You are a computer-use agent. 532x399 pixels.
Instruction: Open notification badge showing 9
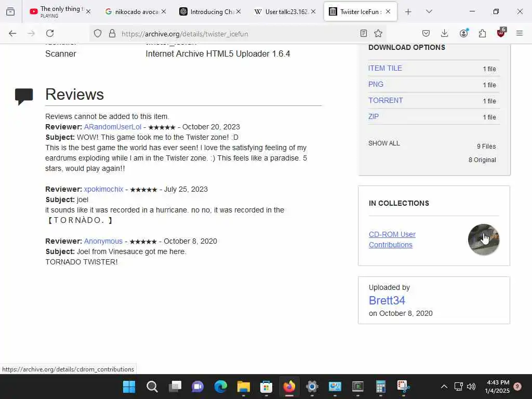517,387
